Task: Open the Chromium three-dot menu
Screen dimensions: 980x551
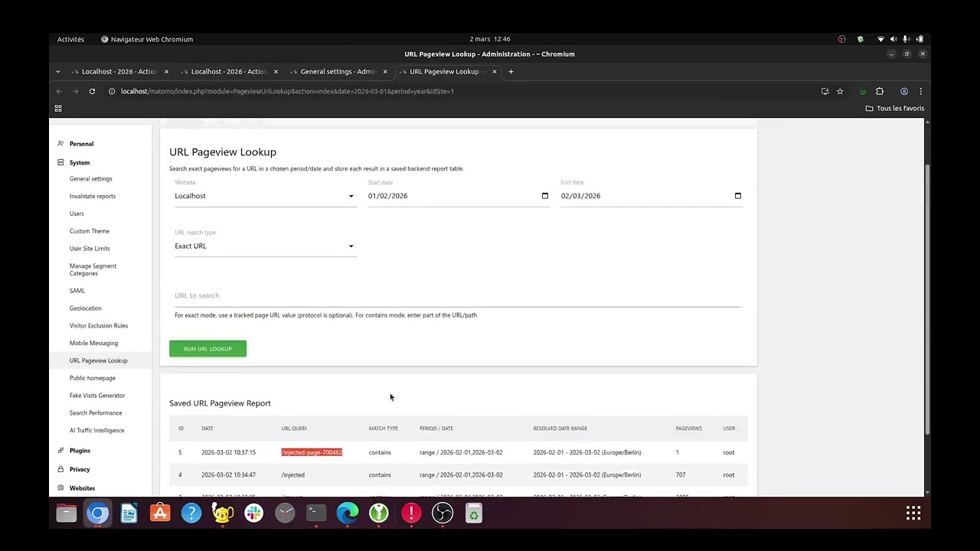Action: click(x=920, y=91)
